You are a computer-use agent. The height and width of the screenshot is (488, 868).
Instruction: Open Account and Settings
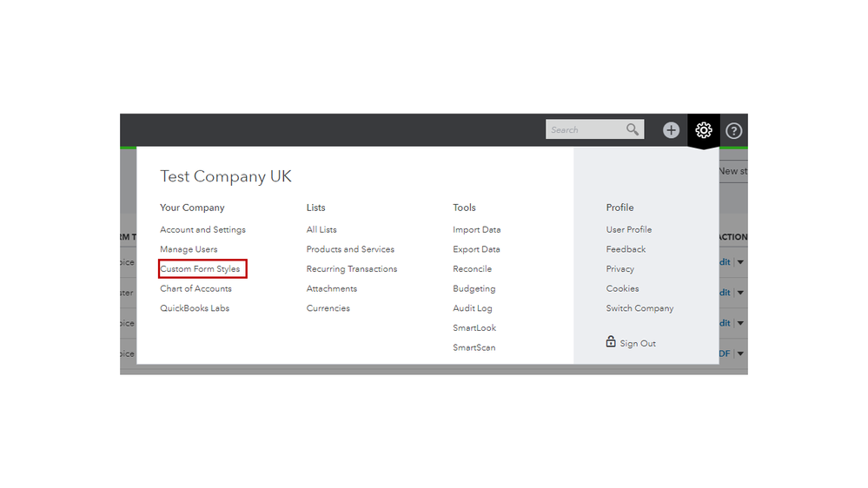coord(202,229)
